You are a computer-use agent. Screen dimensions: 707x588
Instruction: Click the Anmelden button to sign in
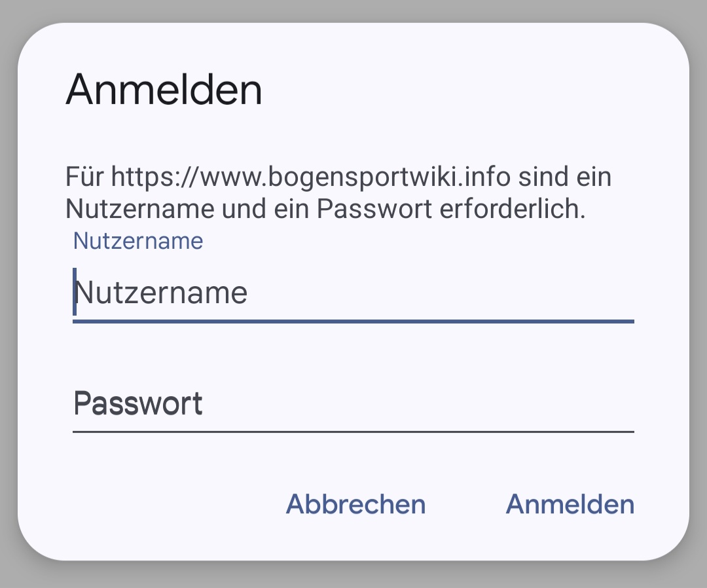[x=570, y=504]
